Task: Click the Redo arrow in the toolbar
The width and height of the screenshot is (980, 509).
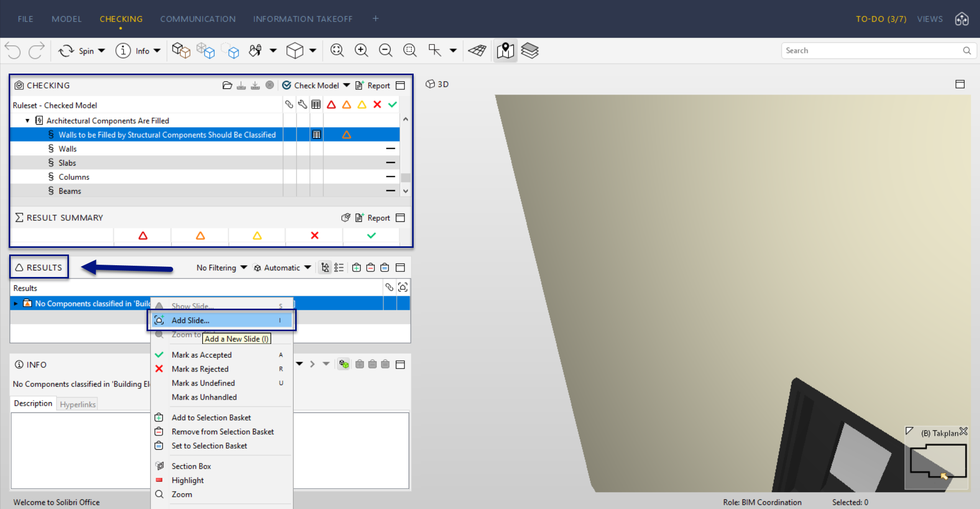Action: (x=36, y=51)
